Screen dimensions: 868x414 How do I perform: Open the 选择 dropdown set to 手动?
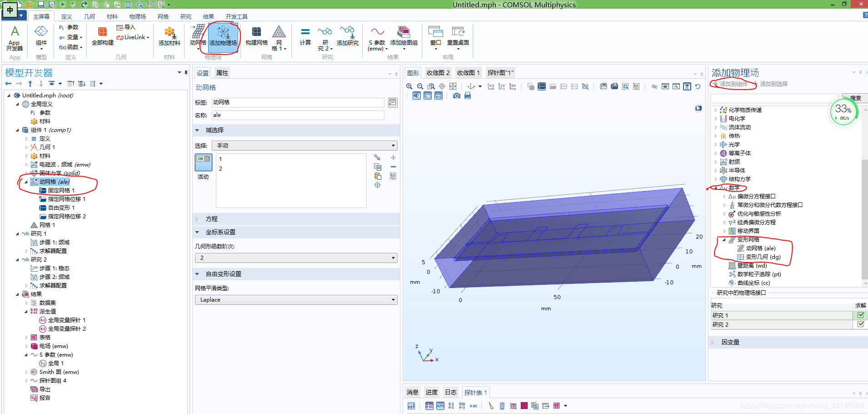(304, 146)
